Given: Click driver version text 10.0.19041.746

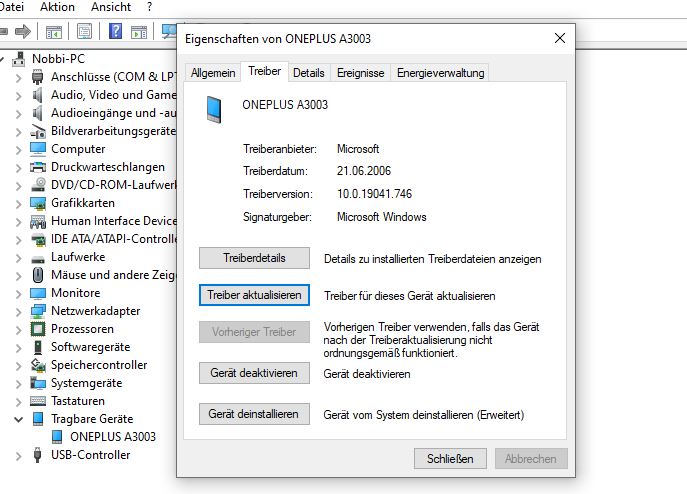Looking at the screenshot, I should [x=374, y=194].
